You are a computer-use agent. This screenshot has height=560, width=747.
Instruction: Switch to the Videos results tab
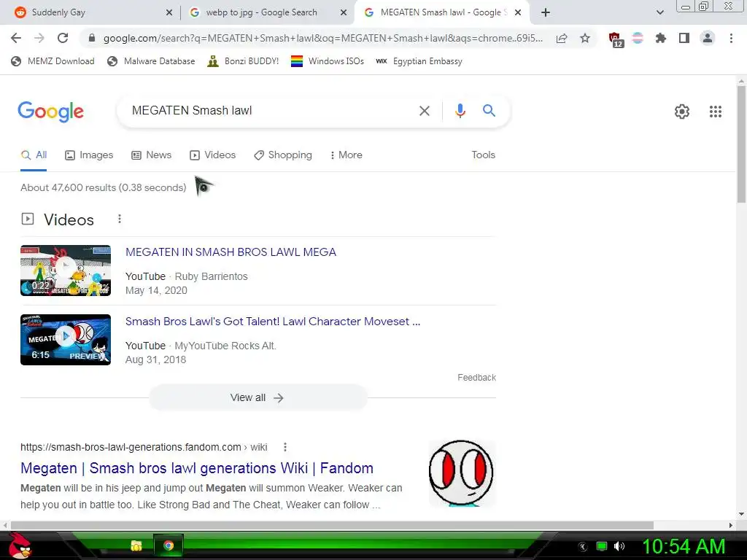pos(212,155)
